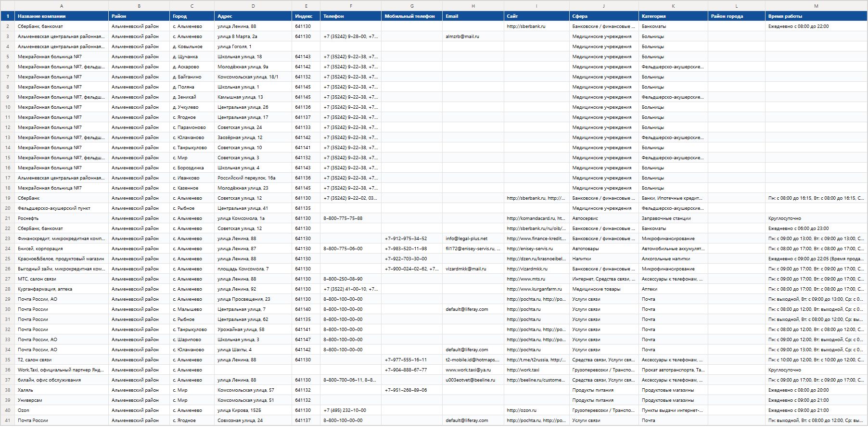Select the 'Заправочные станции' category cell
Screen dimensions: 868x434
pos(673,218)
